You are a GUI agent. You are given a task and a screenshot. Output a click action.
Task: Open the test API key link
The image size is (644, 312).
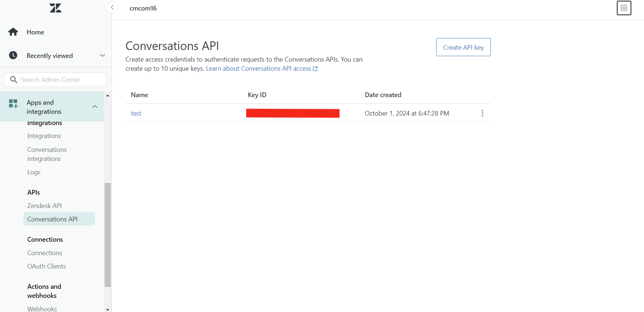pos(136,113)
